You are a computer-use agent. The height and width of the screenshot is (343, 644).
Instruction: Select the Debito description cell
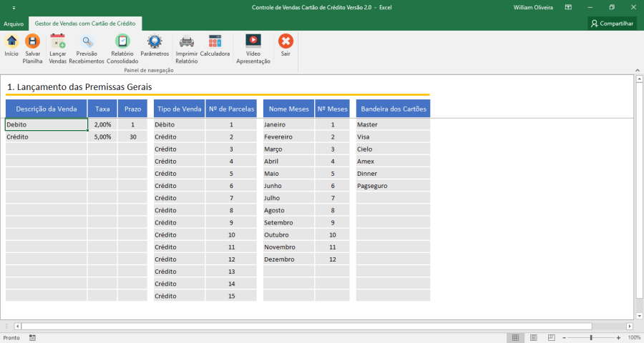47,124
